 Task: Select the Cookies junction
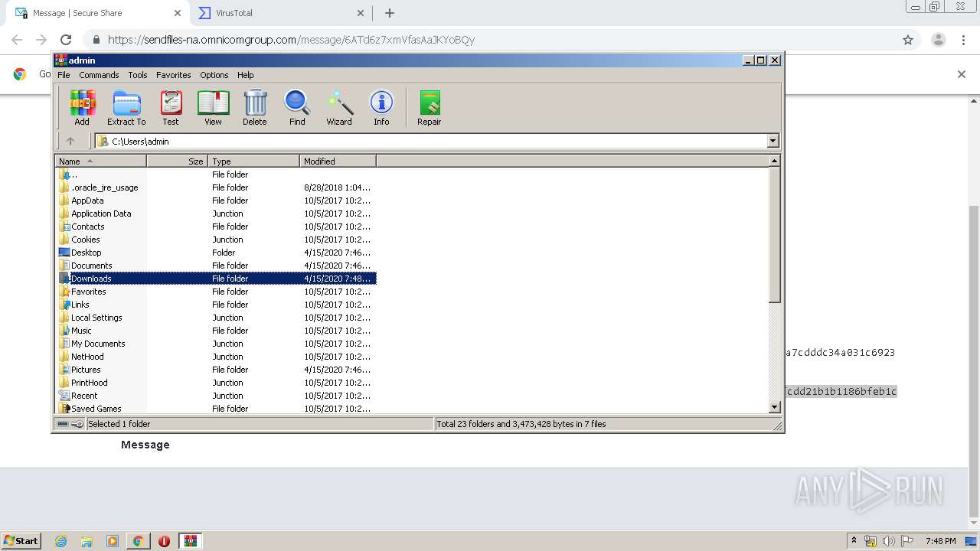point(215,240)
